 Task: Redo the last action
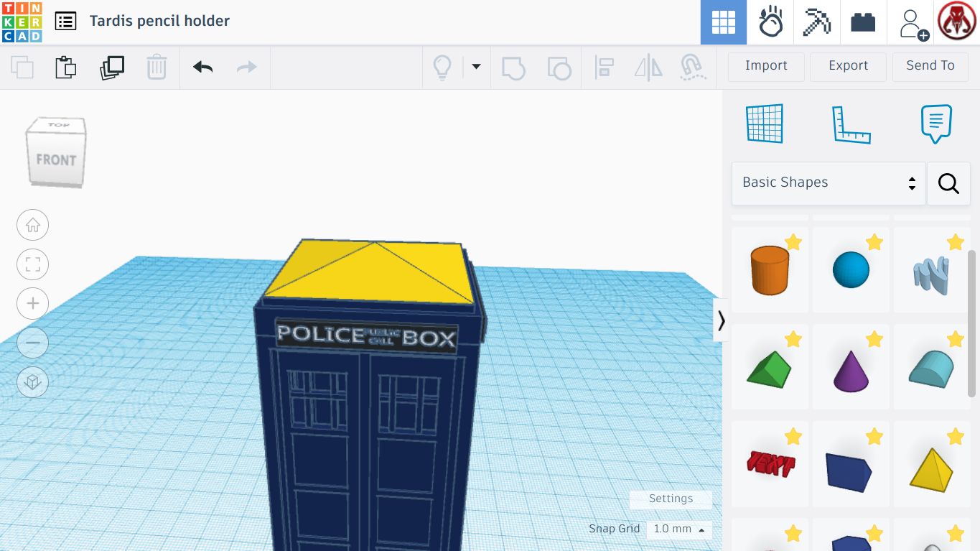(x=247, y=68)
